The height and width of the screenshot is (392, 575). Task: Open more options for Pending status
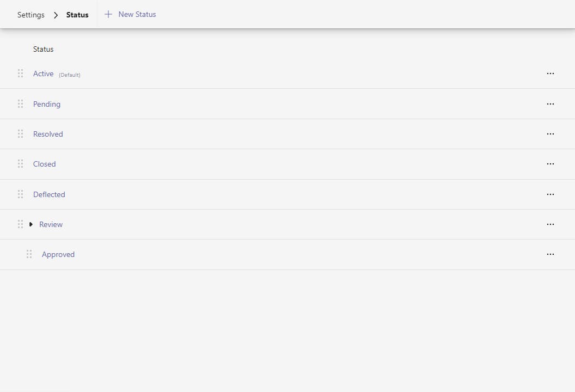[550, 104]
